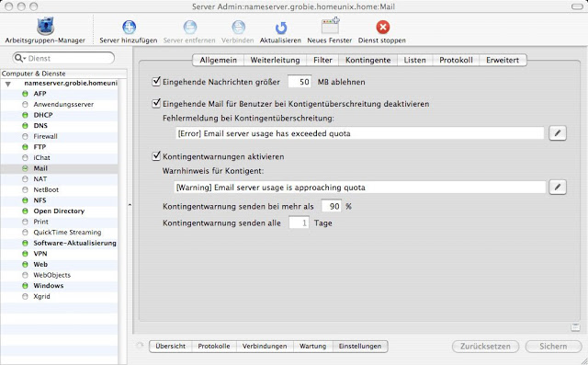
Task: Click the Zurücksetzen button
Action: (x=486, y=347)
